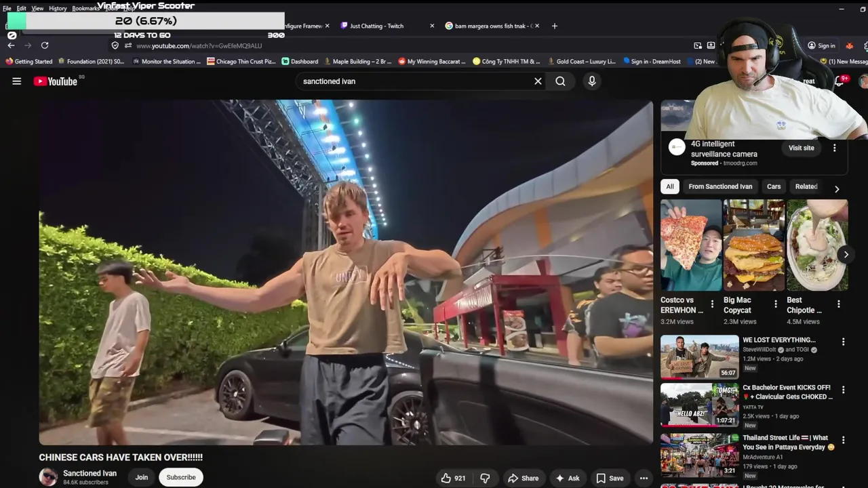The height and width of the screenshot is (488, 868).
Task: Open the View menu
Action: point(37,8)
